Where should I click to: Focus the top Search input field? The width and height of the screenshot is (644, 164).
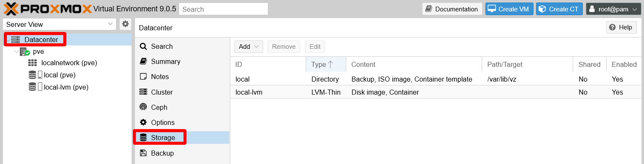pyautogui.click(x=224, y=9)
